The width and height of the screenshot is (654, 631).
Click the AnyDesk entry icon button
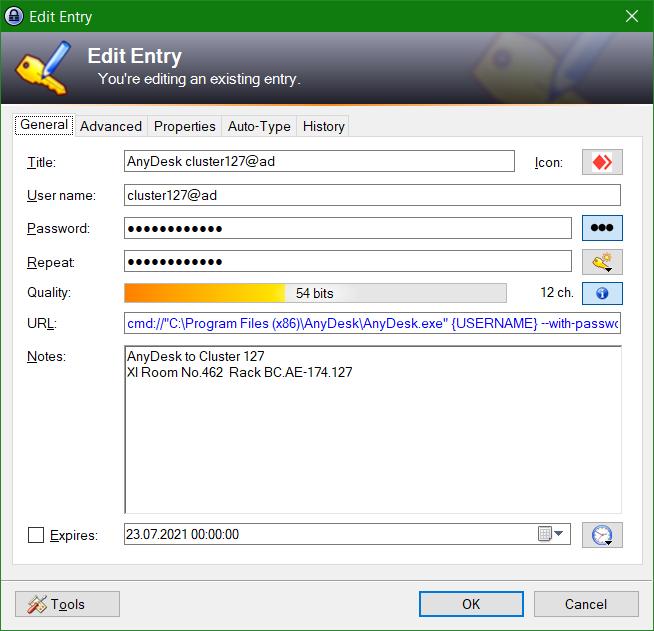pos(602,162)
